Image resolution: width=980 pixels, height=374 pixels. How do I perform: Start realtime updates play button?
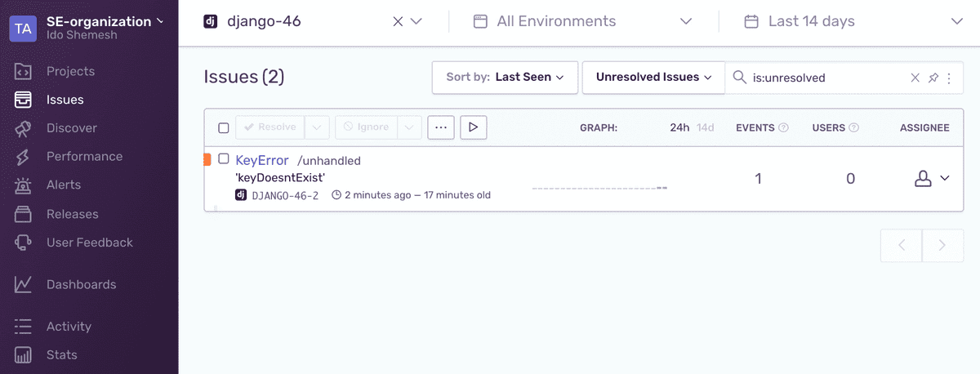click(474, 127)
